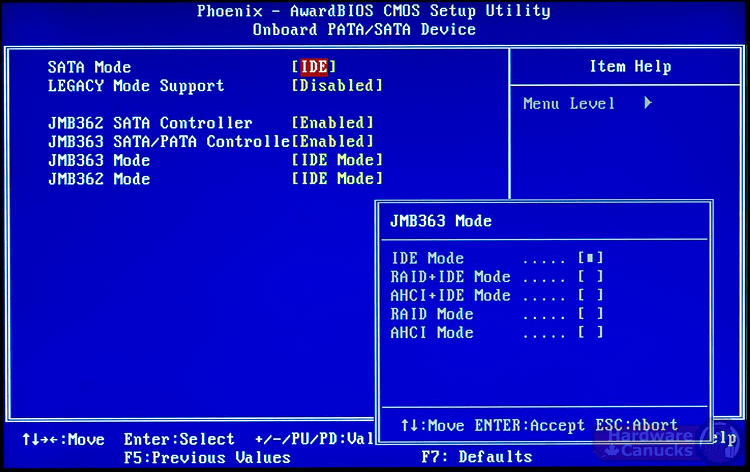This screenshot has height=473, width=750.
Task: Click the JMB363 Mode popup title
Action: [x=441, y=221]
